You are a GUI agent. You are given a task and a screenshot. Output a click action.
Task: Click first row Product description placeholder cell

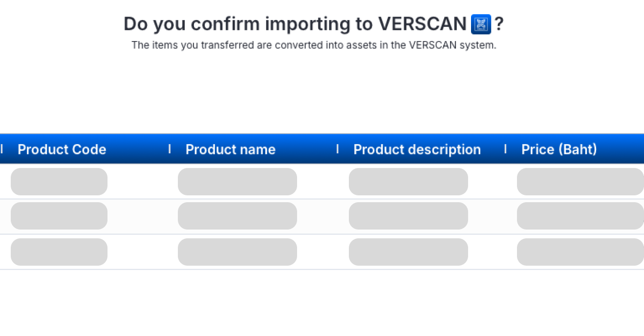click(408, 182)
